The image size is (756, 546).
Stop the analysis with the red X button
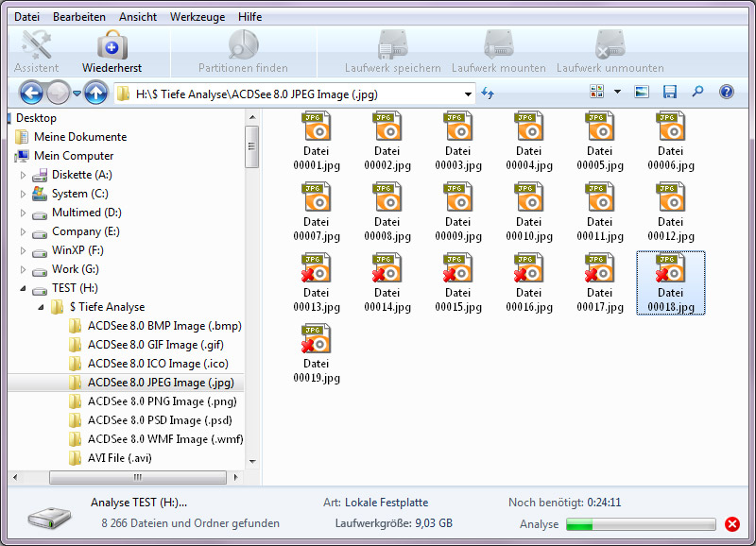point(732,524)
